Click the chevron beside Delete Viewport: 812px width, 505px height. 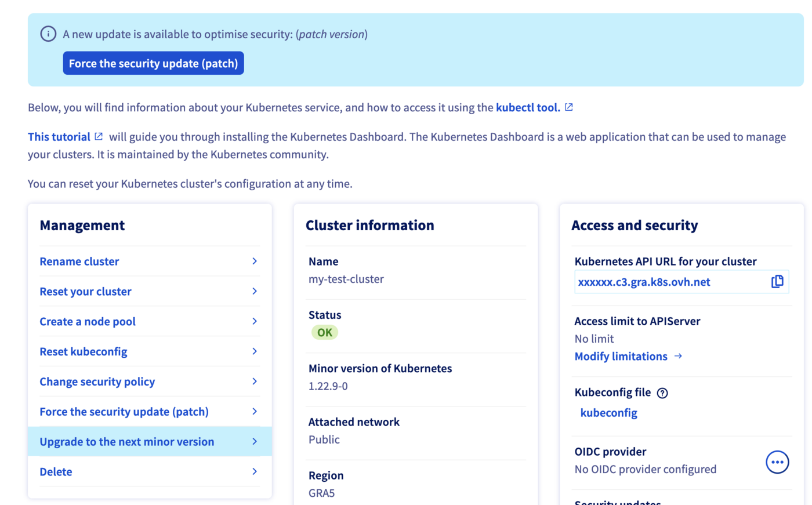point(255,471)
